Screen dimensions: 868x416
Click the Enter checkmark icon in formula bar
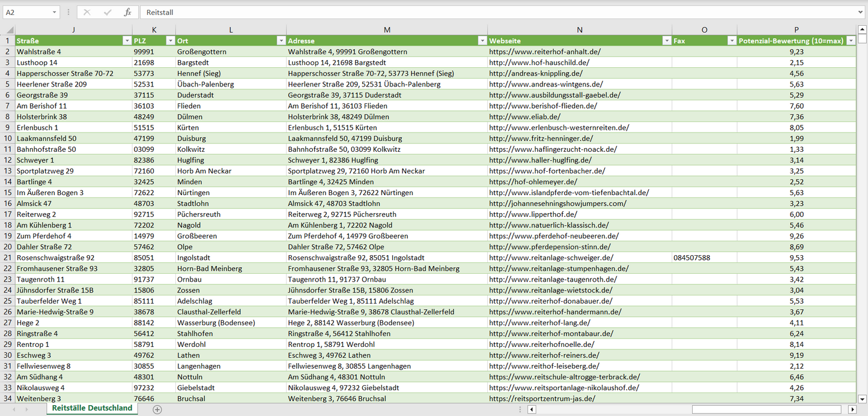[108, 12]
